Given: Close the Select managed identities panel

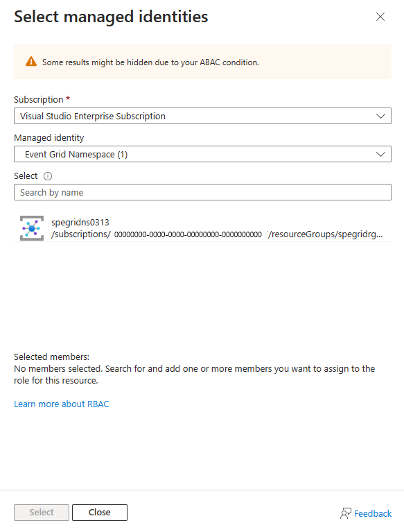Looking at the screenshot, I should pos(380,17).
